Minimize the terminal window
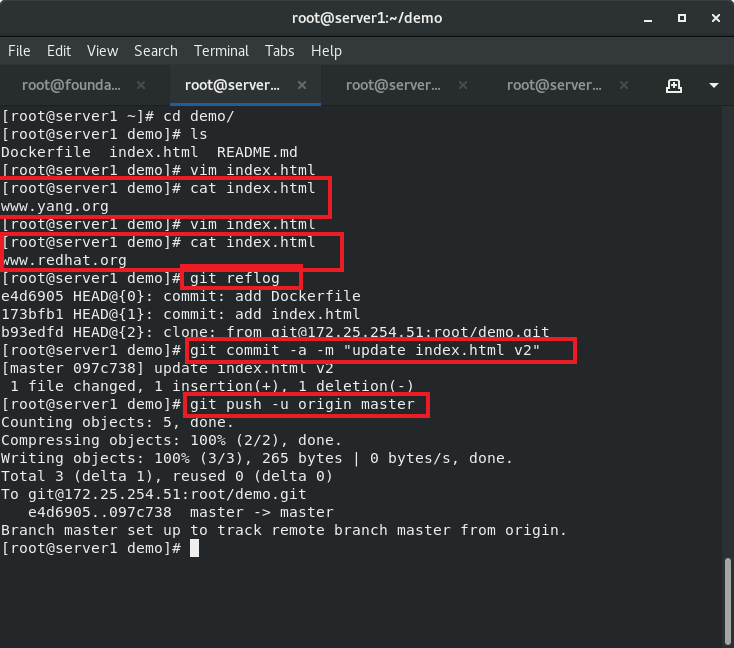 [648, 19]
